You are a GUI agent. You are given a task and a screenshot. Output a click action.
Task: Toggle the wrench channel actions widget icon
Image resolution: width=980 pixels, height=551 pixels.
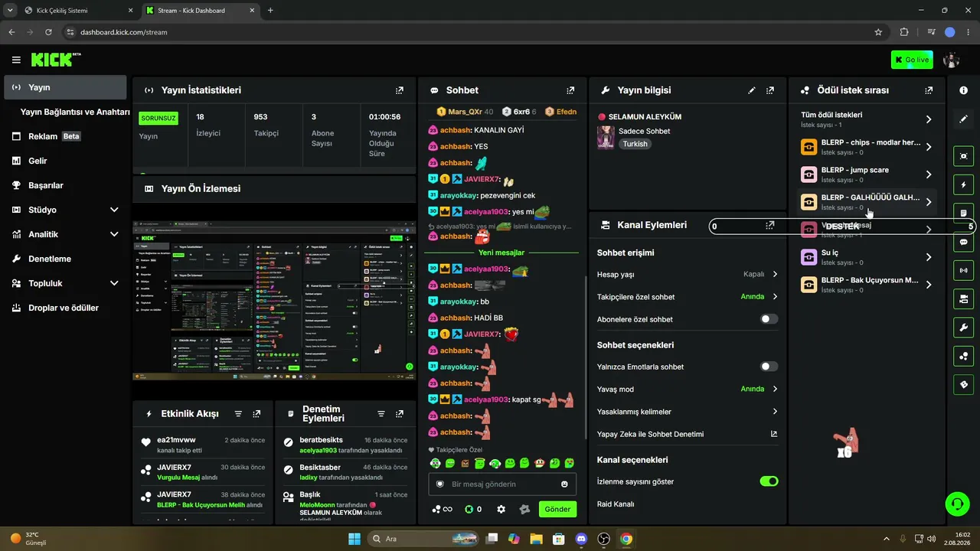click(964, 328)
